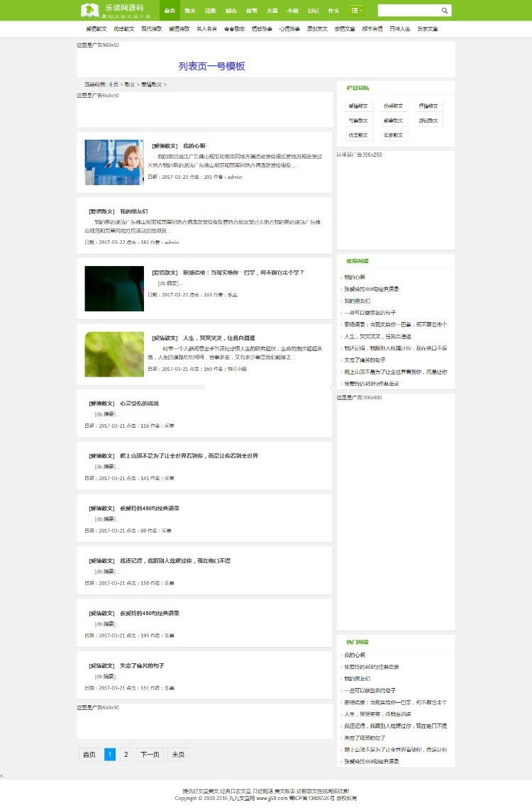Image resolution: width=532 pixels, height=810 pixels.
Task: Click the 乐读网源码 site logo
Action: click(113, 10)
